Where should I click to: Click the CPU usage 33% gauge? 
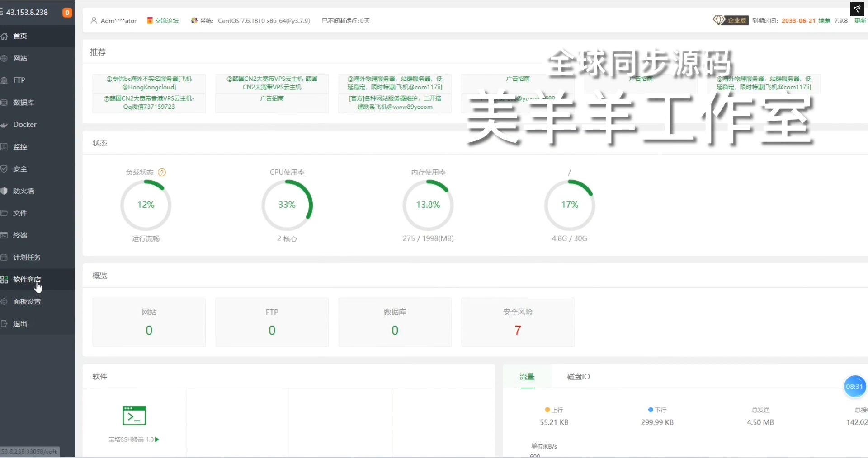pyautogui.click(x=287, y=205)
